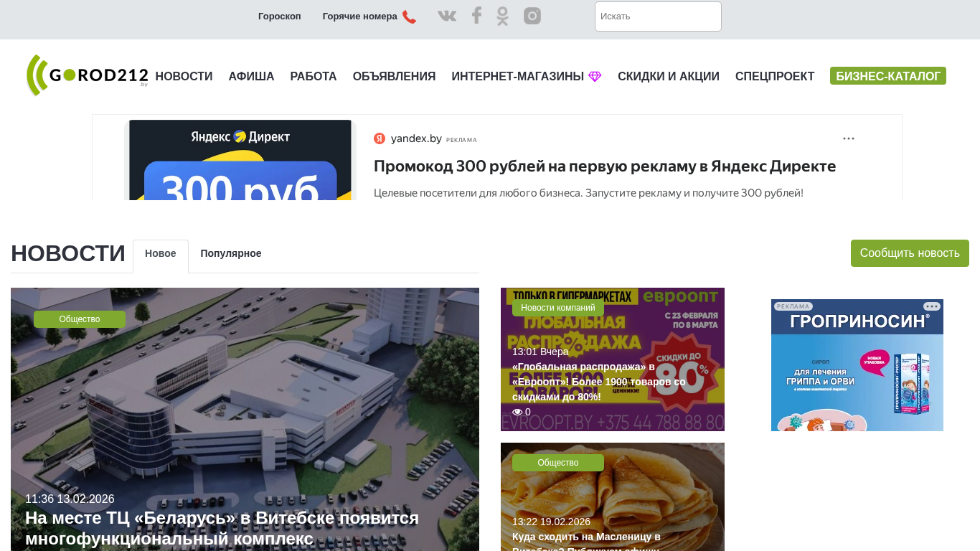Focus the Искать search field

(x=658, y=17)
